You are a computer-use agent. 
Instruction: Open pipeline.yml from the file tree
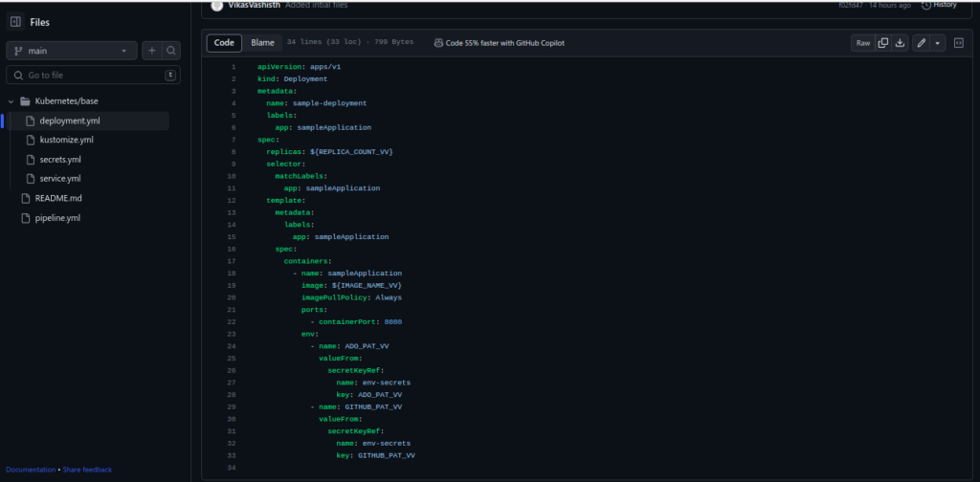click(57, 218)
